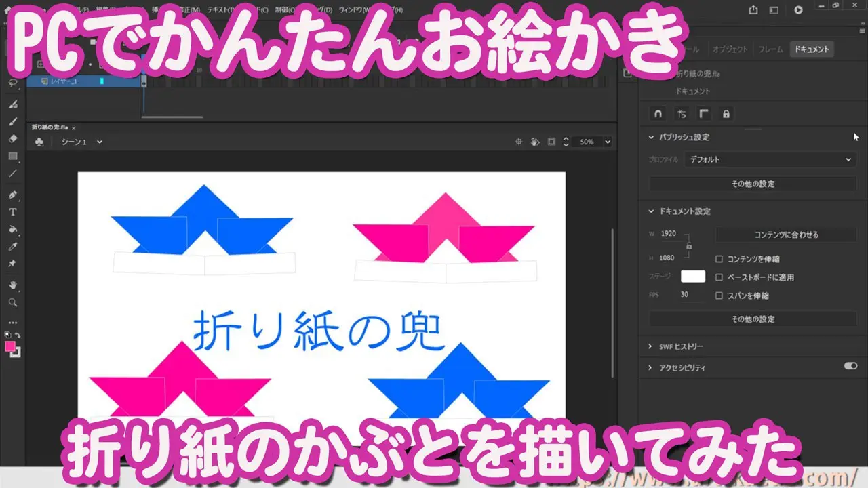Click the snap magnet icon in properties
The width and height of the screenshot is (868, 488).
pyautogui.click(x=658, y=114)
